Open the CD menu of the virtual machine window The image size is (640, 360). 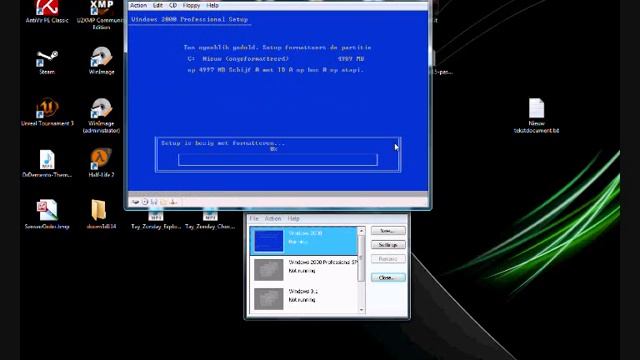pos(173,5)
